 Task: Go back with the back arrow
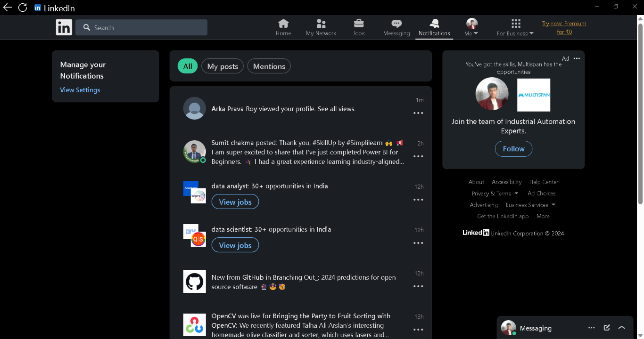coord(8,8)
